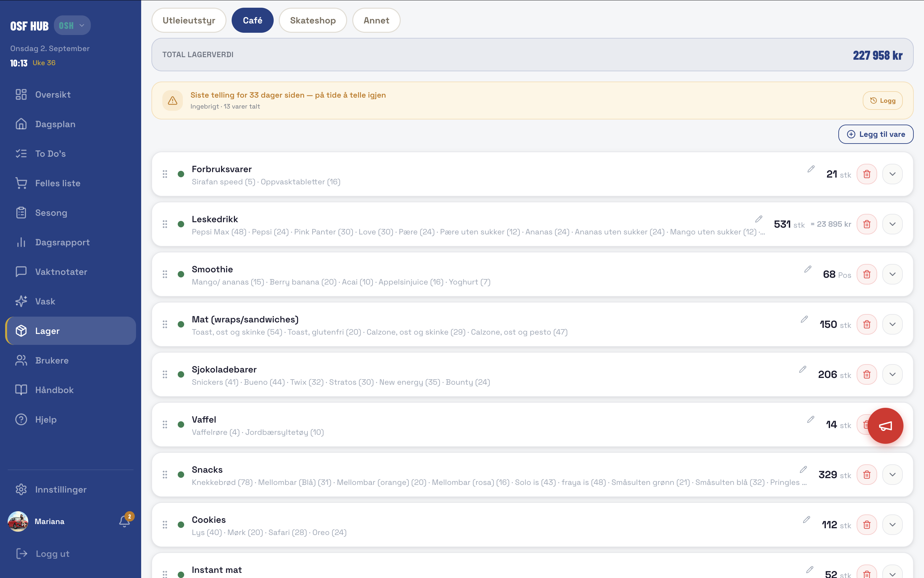Click the OSF HUB logo

click(x=30, y=26)
